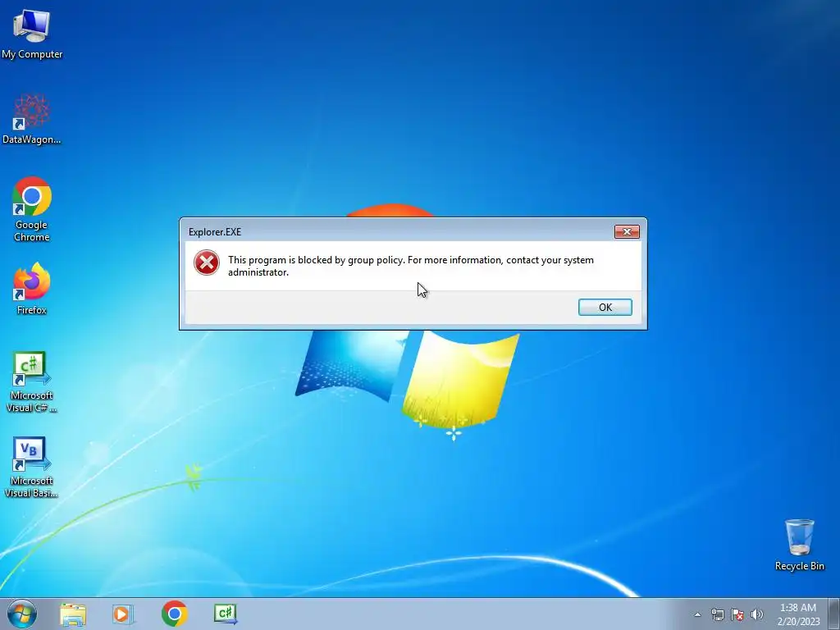Launch Windows Media Player from the taskbar
Viewport: 840px width, 630px height.
point(123,614)
